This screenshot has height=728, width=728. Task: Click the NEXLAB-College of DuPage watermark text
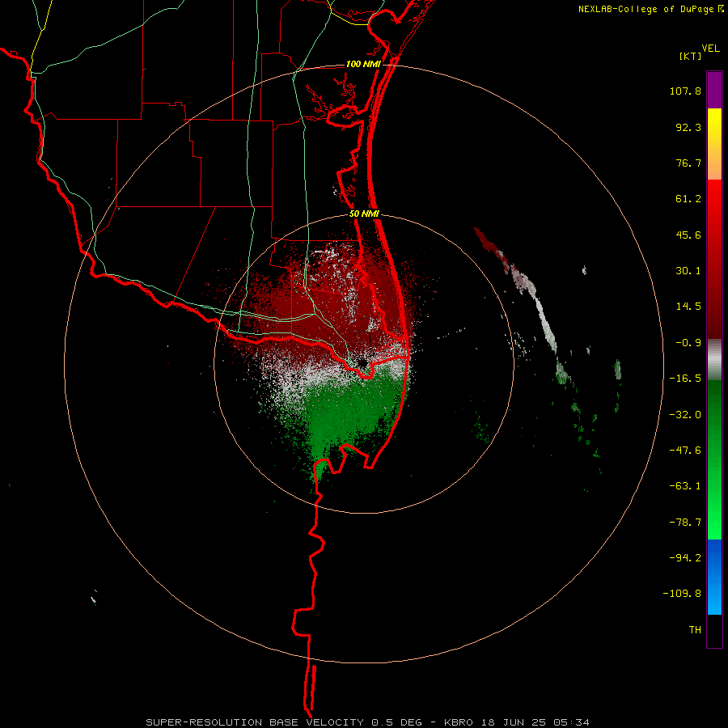pos(647,9)
